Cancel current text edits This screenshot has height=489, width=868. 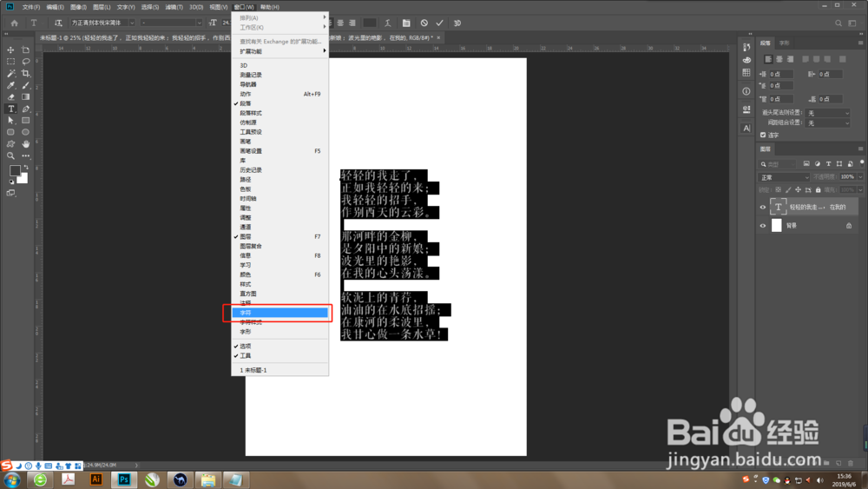click(424, 23)
